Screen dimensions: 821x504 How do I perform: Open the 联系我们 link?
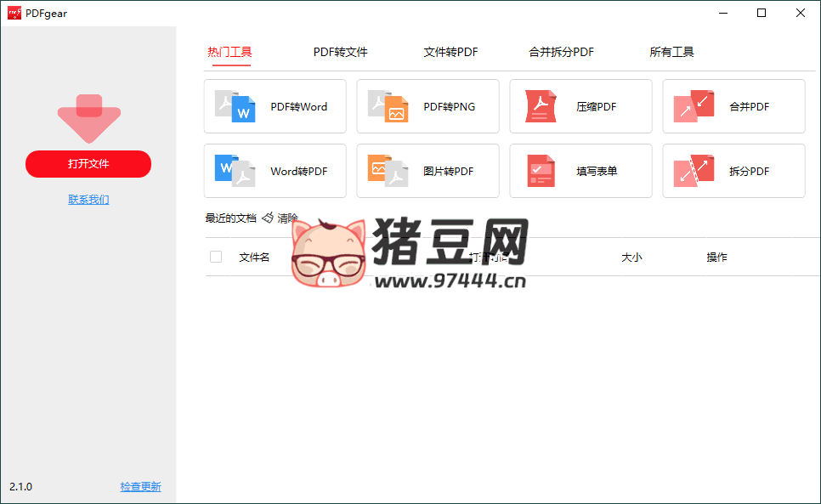click(x=88, y=199)
